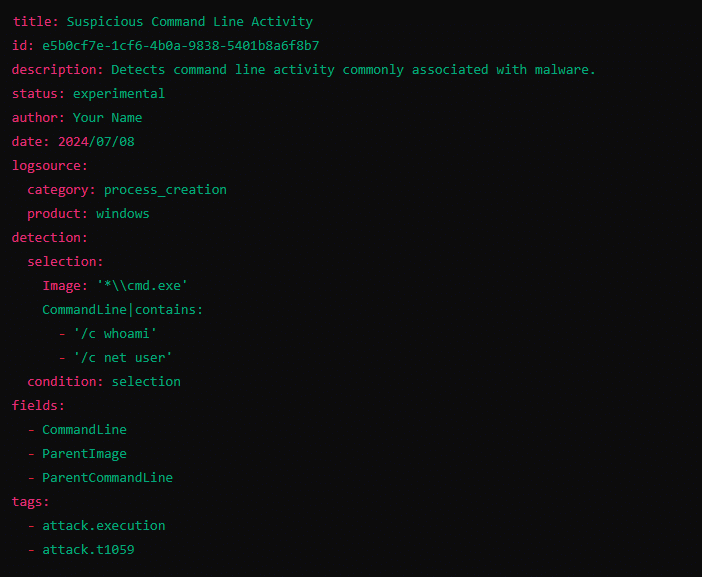The image size is (702, 577).
Task: Click the category value 'process_creation'
Action: pos(165,190)
